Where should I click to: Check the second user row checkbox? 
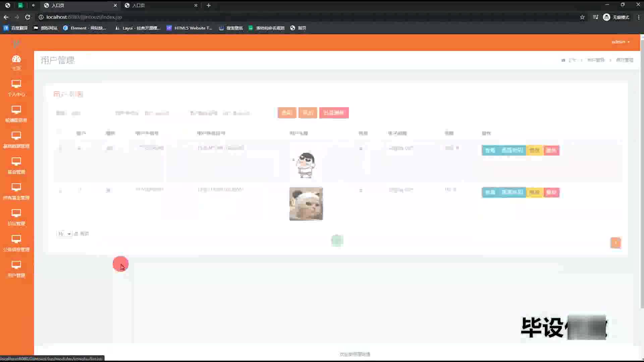tap(60, 190)
